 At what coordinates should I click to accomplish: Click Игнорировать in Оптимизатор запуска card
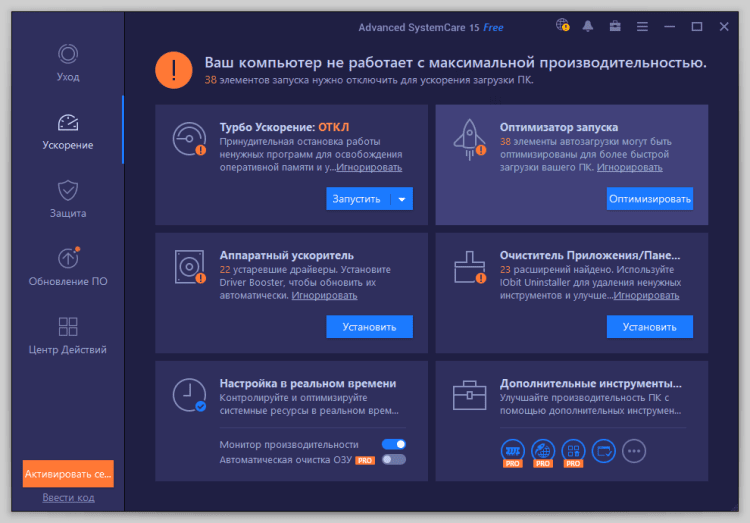pos(629,167)
